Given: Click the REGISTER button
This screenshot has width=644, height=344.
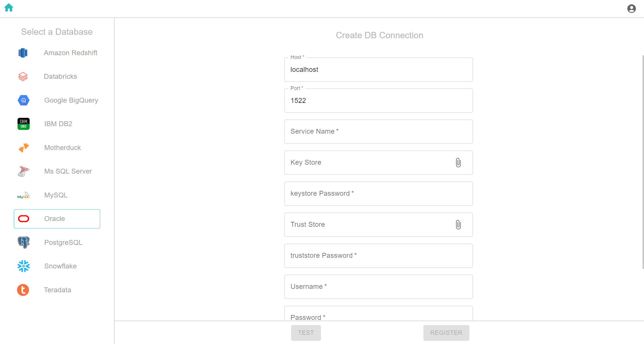Looking at the screenshot, I should [x=446, y=333].
